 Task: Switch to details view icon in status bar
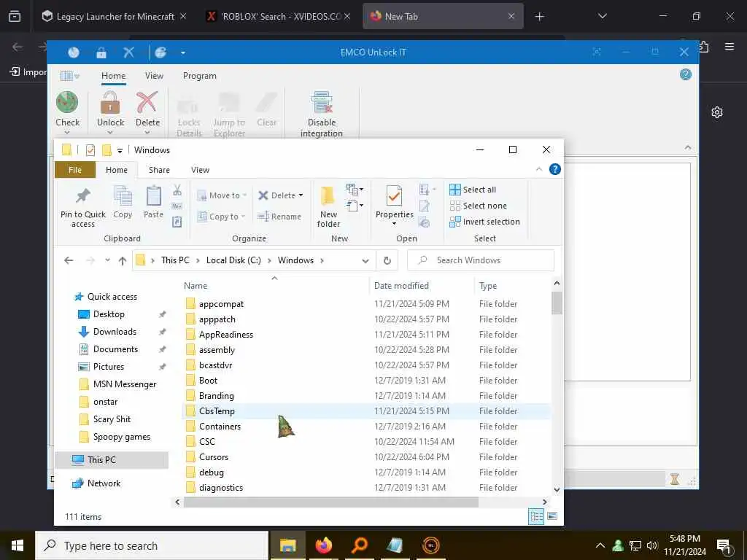tap(536, 517)
